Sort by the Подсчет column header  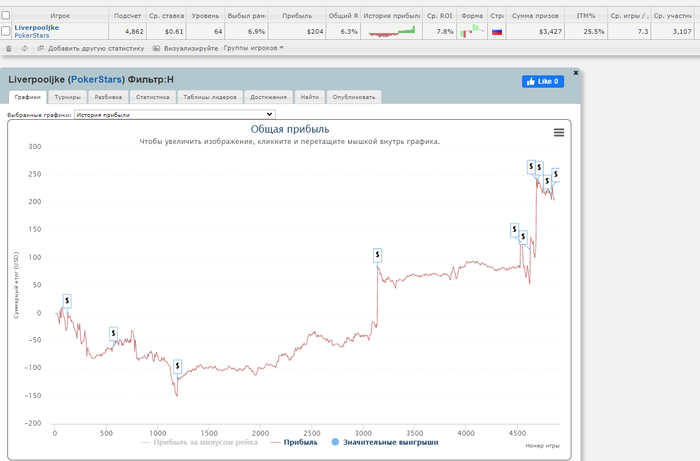click(x=127, y=16)
